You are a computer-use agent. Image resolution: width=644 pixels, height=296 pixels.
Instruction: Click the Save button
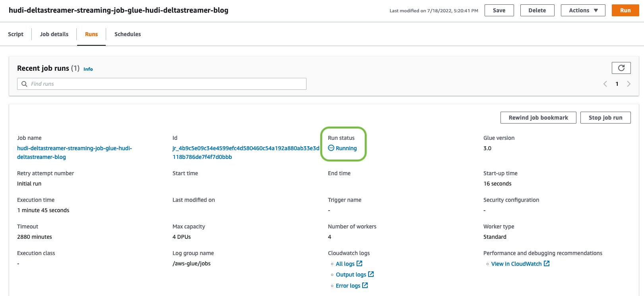499,10
